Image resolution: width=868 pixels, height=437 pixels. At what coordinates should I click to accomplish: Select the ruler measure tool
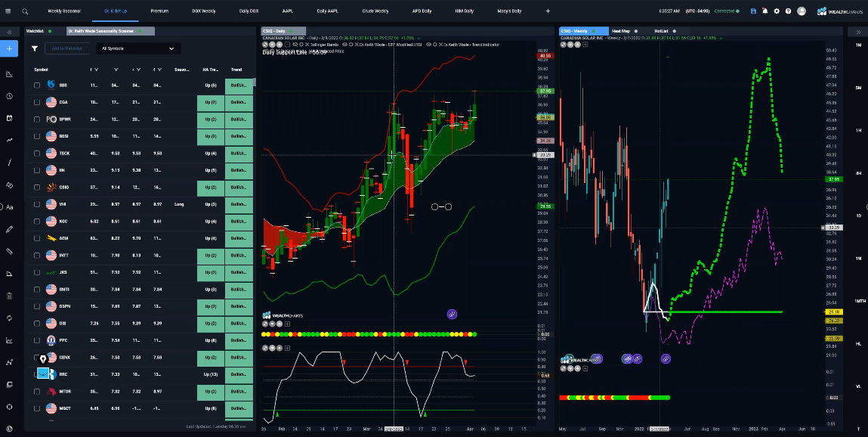pyautogui.click(x=9, y=251)
